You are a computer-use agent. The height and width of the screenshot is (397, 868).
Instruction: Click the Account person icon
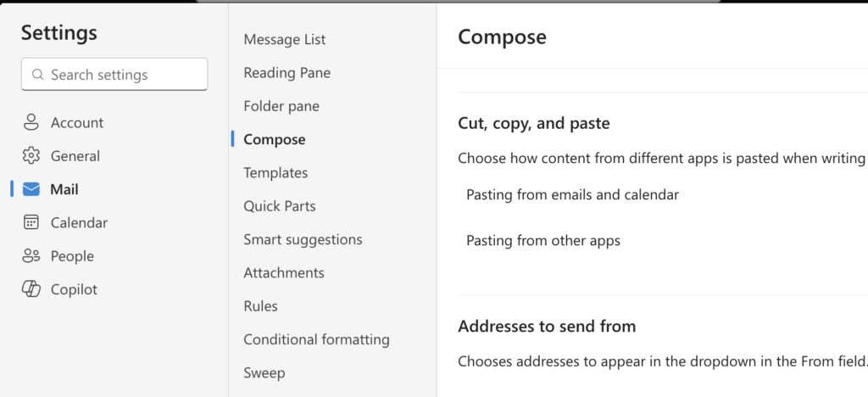point(31,122)
